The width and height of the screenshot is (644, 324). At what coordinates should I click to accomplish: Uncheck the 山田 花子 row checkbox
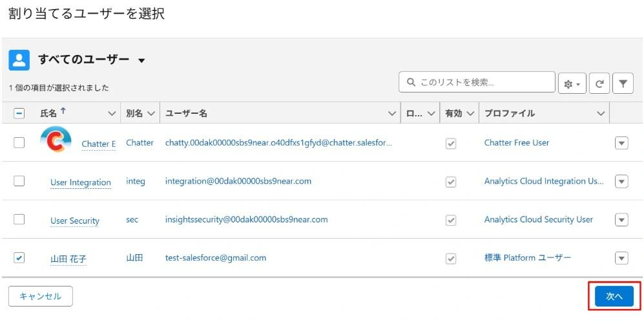click(x=19, y=258)
